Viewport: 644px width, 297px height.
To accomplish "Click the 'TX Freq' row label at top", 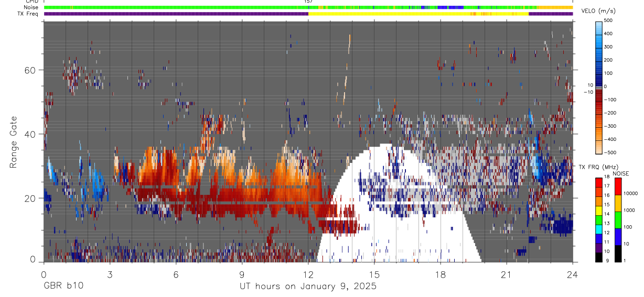I will pyautogui.click(x=29, y=14).
